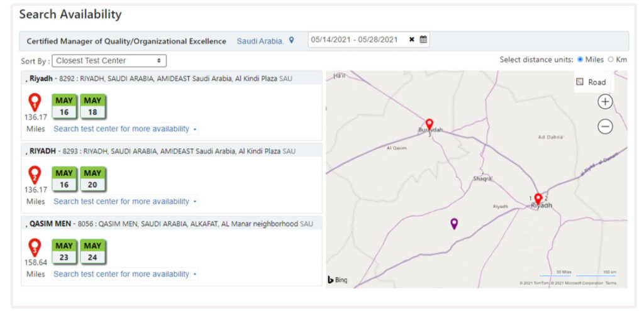Click the Saudi Arabia location link

[x=260, y=41]
